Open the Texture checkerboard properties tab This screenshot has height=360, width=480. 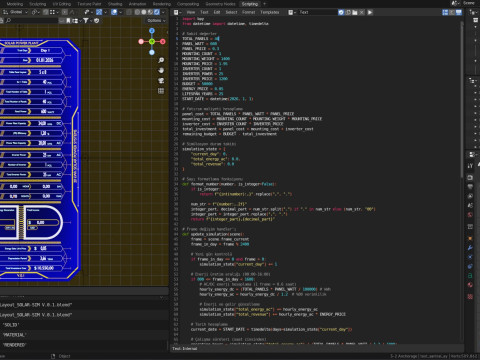470,296
